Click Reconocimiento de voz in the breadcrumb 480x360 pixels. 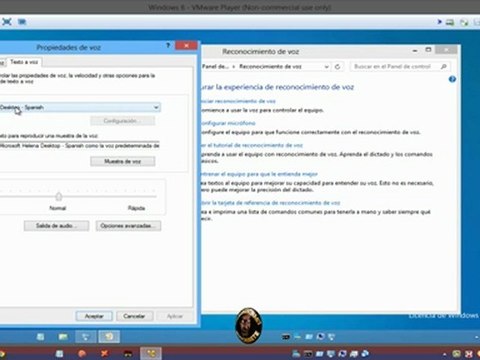click(270, 67)
